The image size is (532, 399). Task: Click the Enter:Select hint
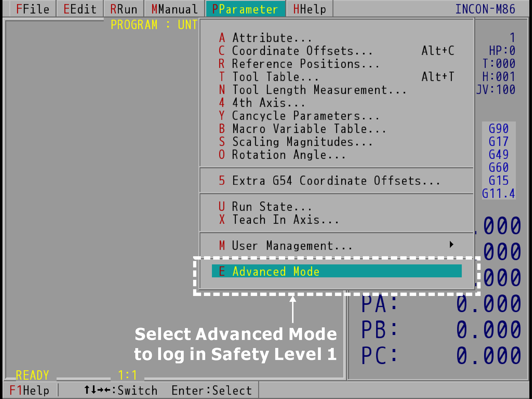coord(212,390)
